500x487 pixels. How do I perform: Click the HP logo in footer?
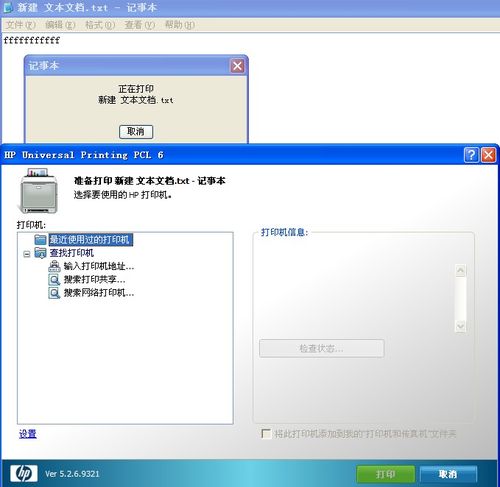23,473
